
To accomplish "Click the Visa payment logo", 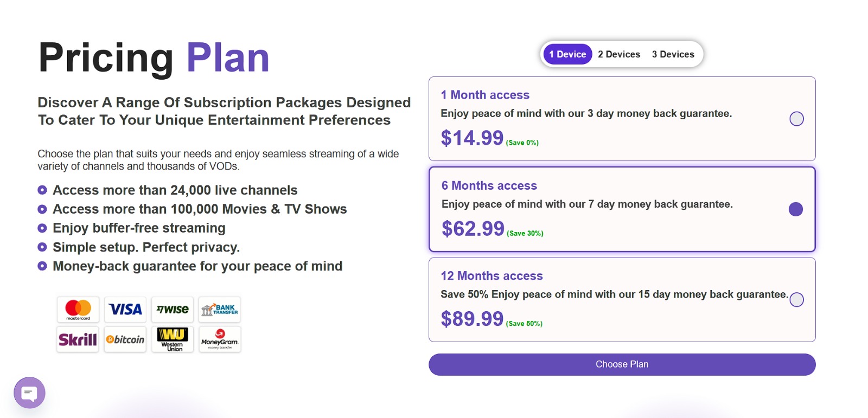I will click(125, 310).
